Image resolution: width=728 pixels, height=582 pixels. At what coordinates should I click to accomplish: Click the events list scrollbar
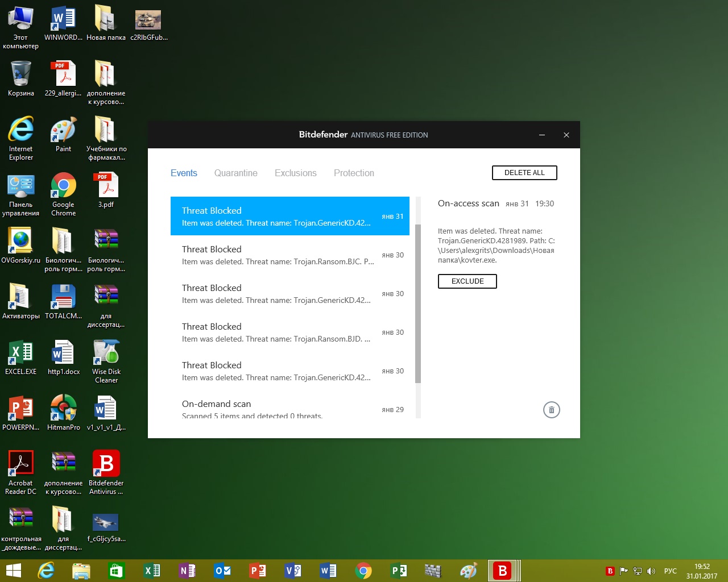(418, 304)
